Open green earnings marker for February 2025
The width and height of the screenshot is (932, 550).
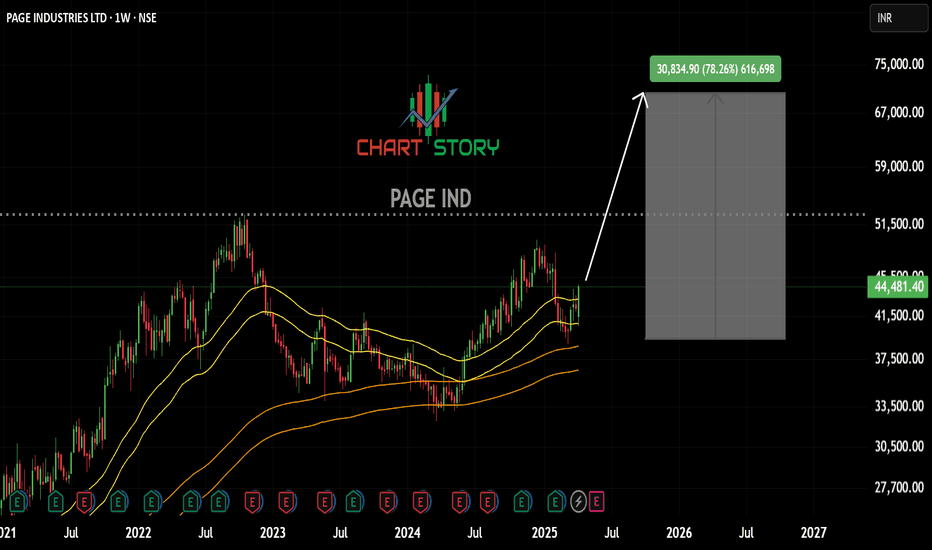pyautogui.click(x=556, y=502)
